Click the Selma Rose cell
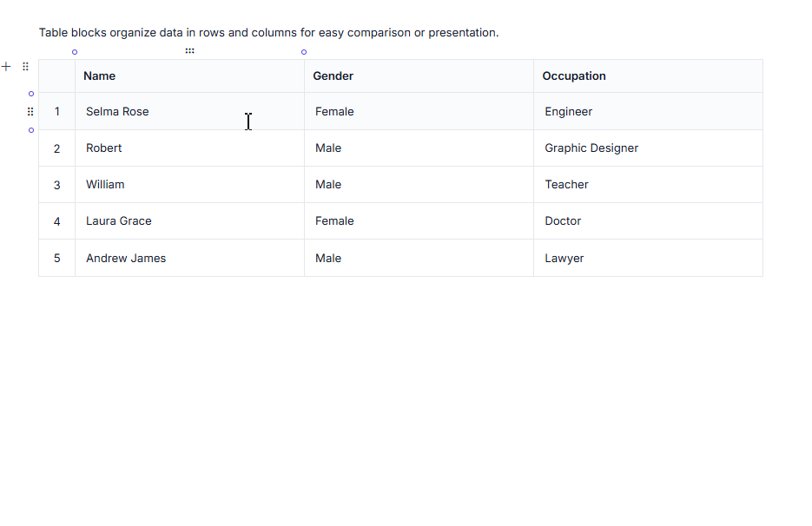 pos(189,111)
